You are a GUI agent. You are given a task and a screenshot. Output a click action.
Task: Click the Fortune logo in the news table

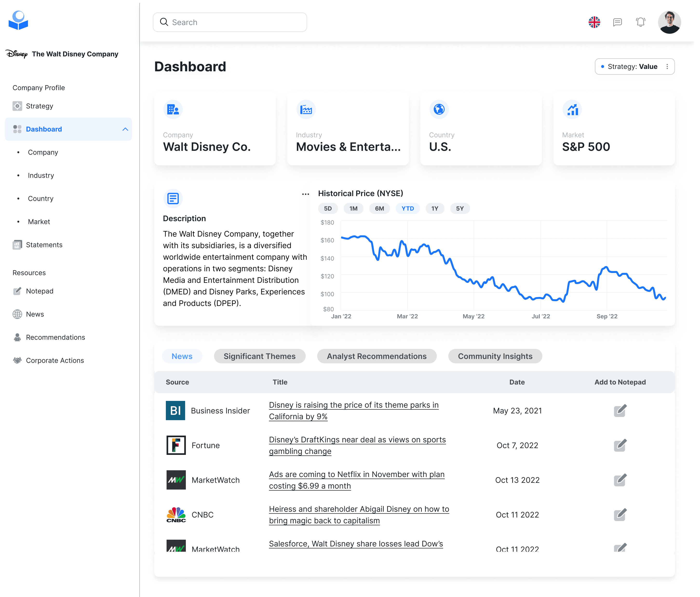[176, 445]
